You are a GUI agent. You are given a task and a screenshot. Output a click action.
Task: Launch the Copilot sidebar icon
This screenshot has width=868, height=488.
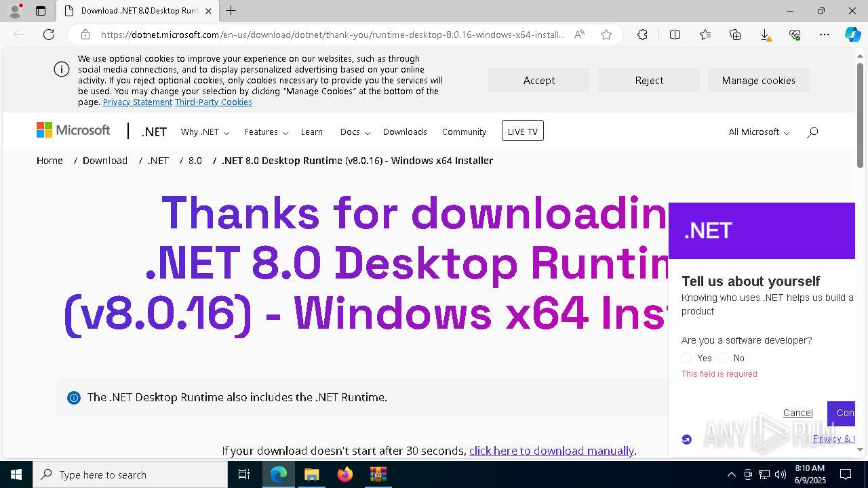tap(852, 35)
